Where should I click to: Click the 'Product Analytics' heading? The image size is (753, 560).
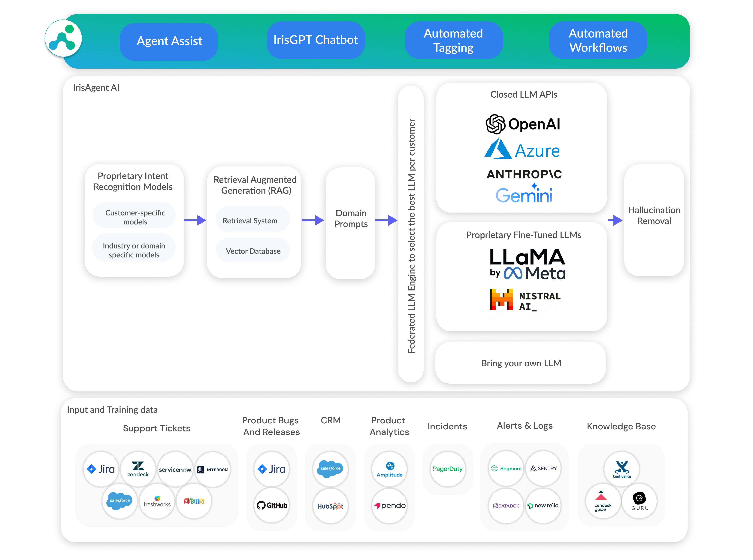point(389,426)
